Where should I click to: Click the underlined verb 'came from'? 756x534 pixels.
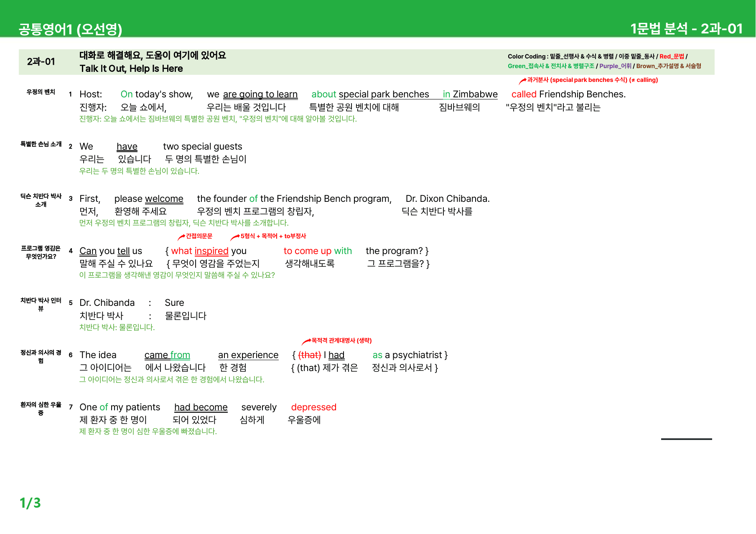(x=167, y=355)
